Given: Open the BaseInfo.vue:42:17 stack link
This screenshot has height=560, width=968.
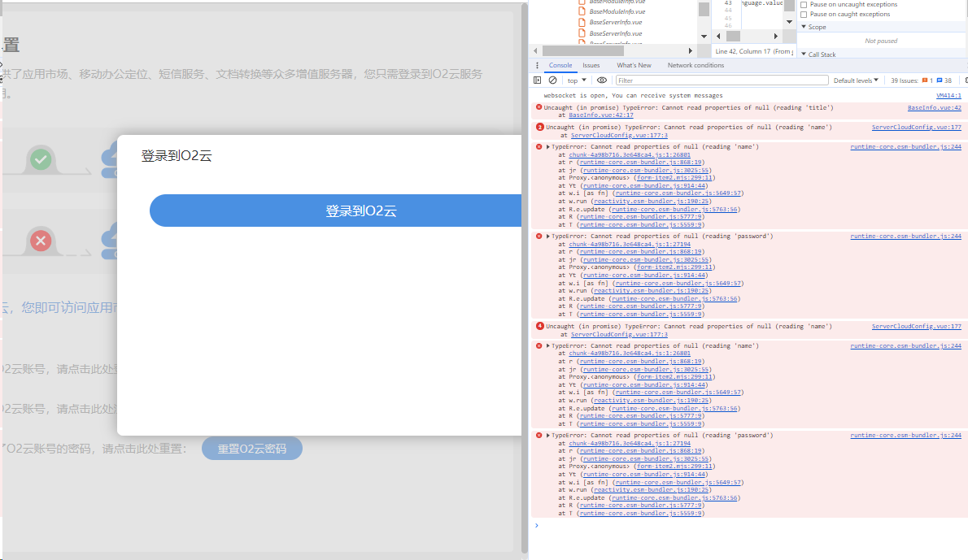Looking at the screenshot, I should pyautogui.click(x=600, y=115).
